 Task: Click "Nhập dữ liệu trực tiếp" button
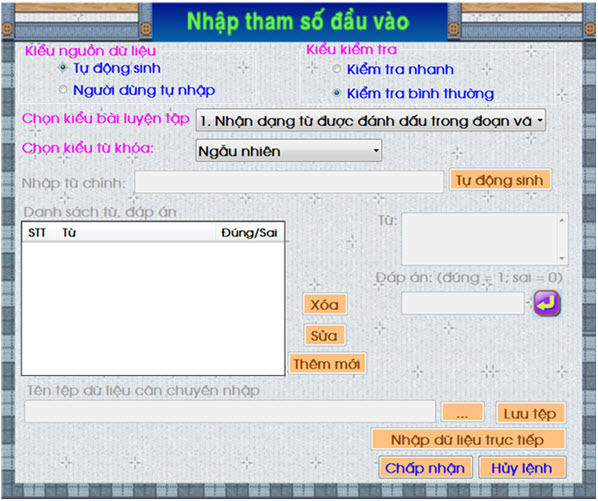pos(468,440)
